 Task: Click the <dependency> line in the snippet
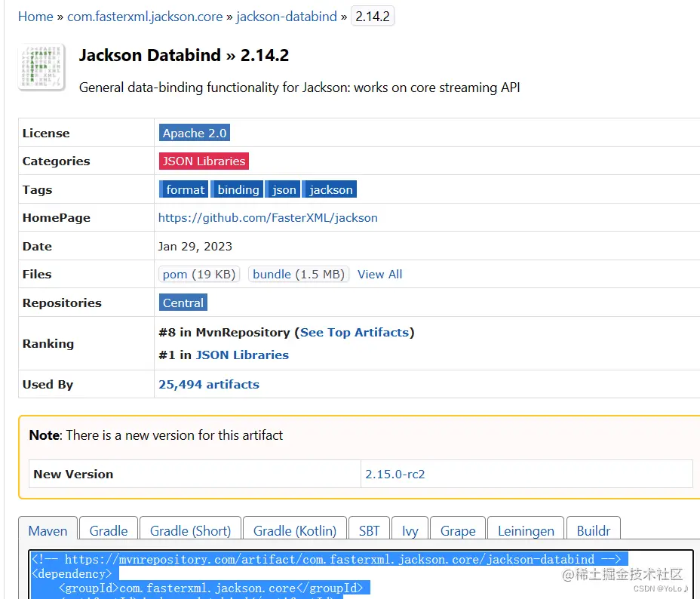(72, 573)
